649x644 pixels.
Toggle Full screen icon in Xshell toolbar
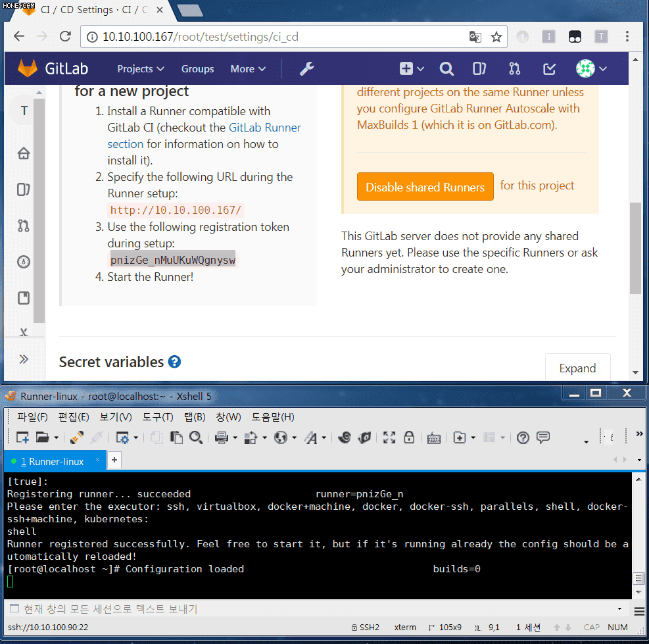click(389, 437)
